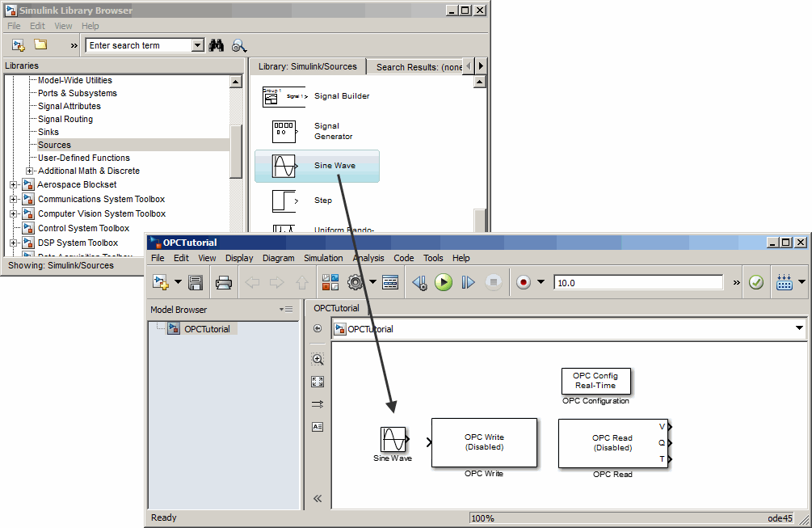Open Code menu

403,258
